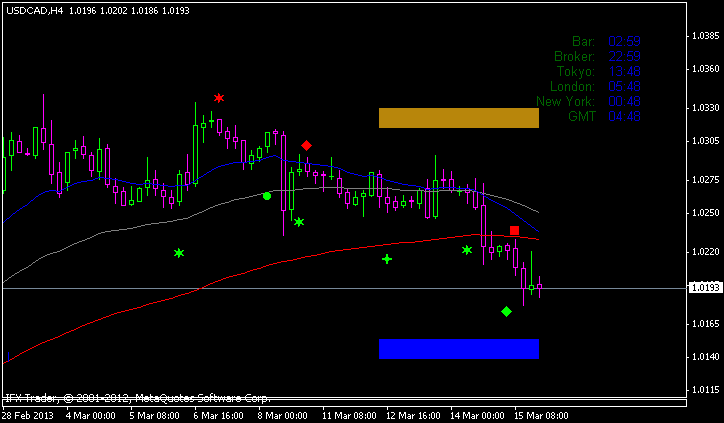Select the green diamond marker below the candles
The image size is (724, 423).
click(506, 312)
